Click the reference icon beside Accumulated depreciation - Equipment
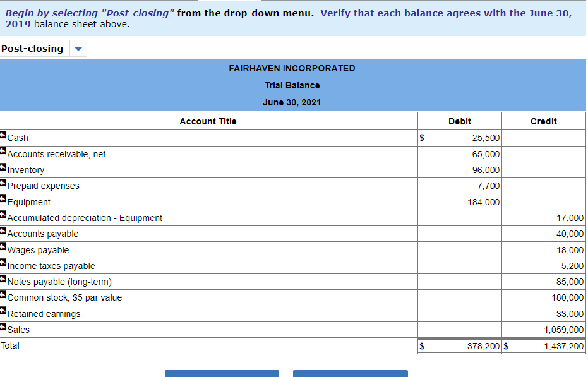This screenshot has height=377, width=588. pyautogui.click(x=4, y=215)
